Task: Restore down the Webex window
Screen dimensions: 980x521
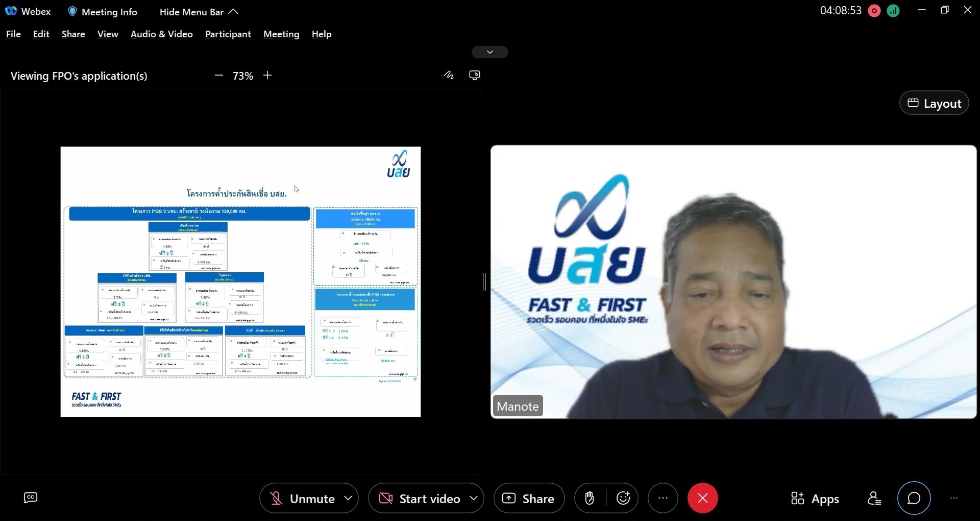Action: pyautogui.click(x=945, y=10)
